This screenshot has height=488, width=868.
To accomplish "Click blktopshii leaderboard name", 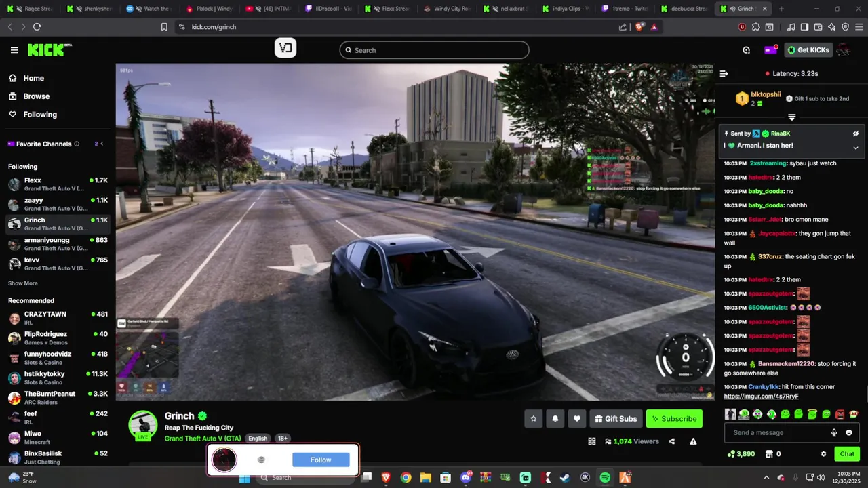I will tap(766, 94).
